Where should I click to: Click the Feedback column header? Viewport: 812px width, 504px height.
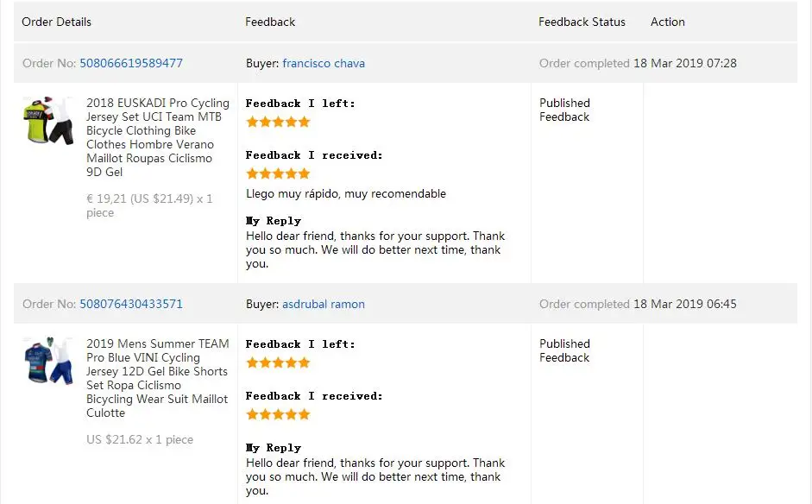[270, 22]
